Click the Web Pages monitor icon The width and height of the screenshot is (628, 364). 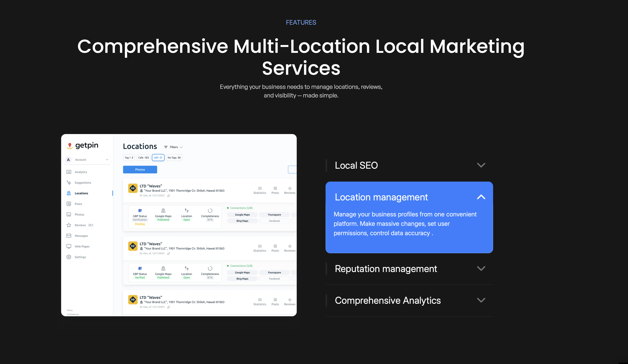point(69,246)
